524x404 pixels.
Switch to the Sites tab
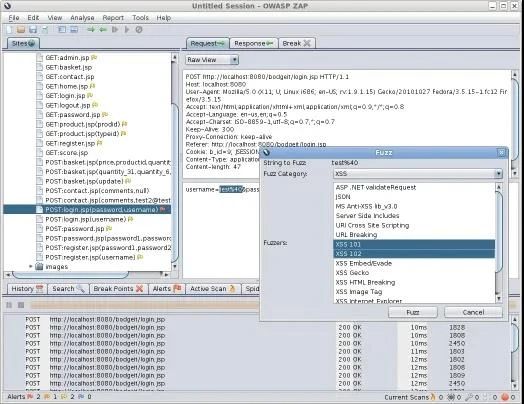click(23, 43)
